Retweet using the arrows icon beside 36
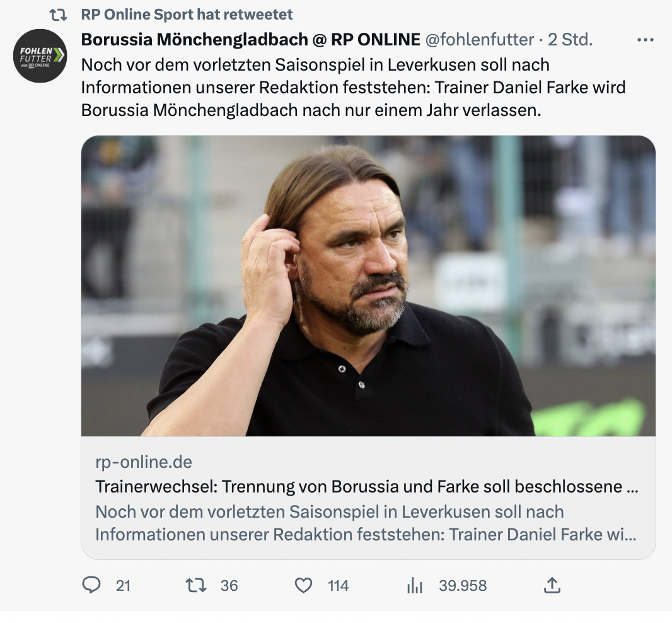Image resolution: width=672 pixels, height=623 pixels. 196,585
